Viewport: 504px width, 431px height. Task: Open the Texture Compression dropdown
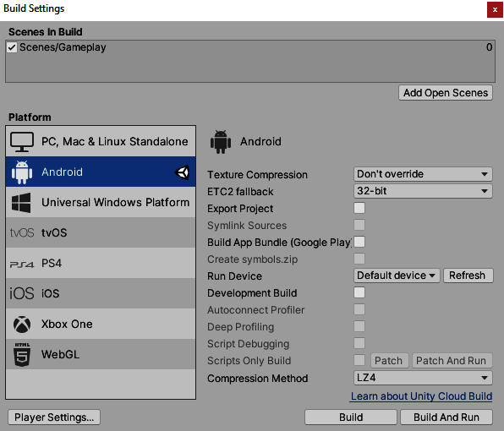point(423,174)
